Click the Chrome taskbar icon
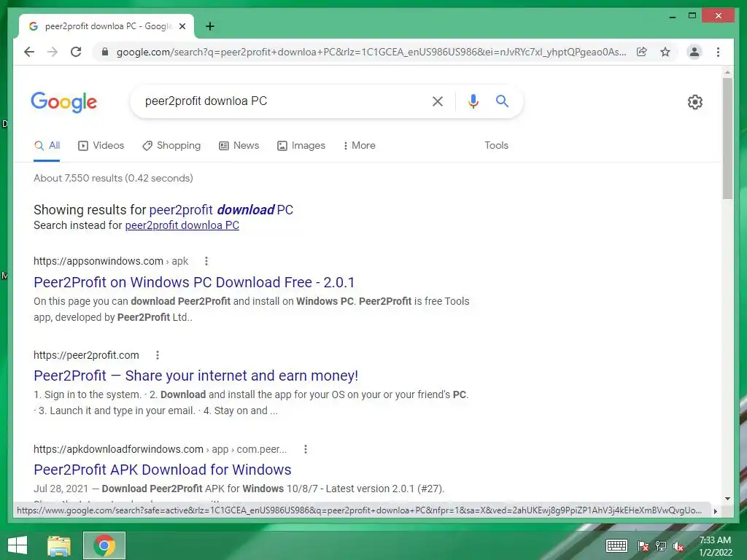The width and height of the screenshot is (747, 560). [104, 545]
